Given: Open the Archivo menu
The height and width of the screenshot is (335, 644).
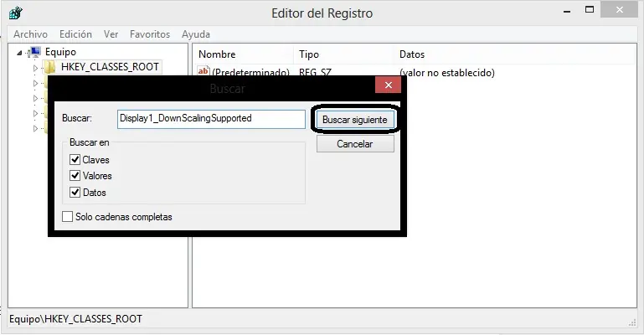Looking at the screenshot, I should tap(30, 34).
